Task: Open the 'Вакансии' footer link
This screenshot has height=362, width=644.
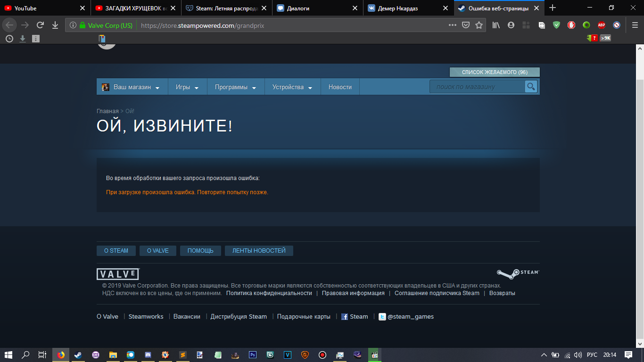Action: point(187,317)
